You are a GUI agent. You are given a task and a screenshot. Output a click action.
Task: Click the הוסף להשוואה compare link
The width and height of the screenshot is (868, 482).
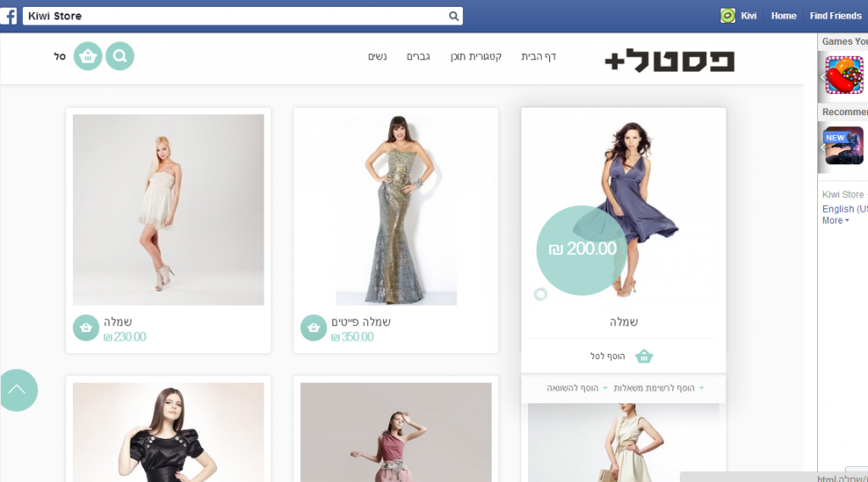[577, 388]
